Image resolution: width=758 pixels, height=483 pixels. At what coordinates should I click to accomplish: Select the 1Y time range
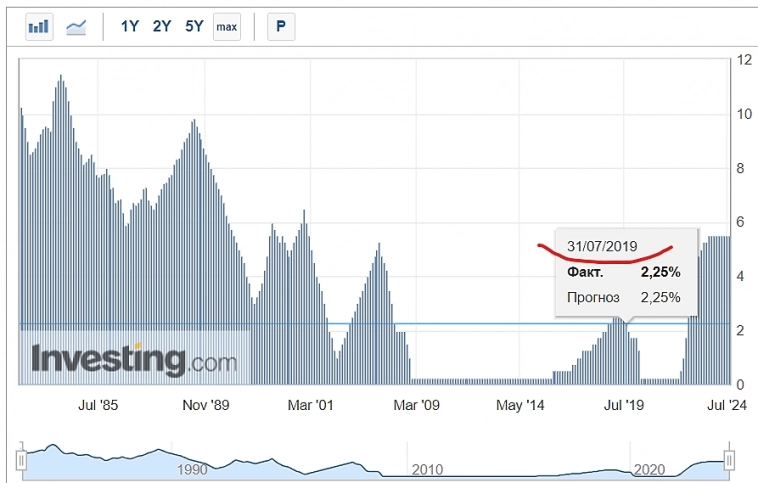pyautogui.click(x=130, y=27)
